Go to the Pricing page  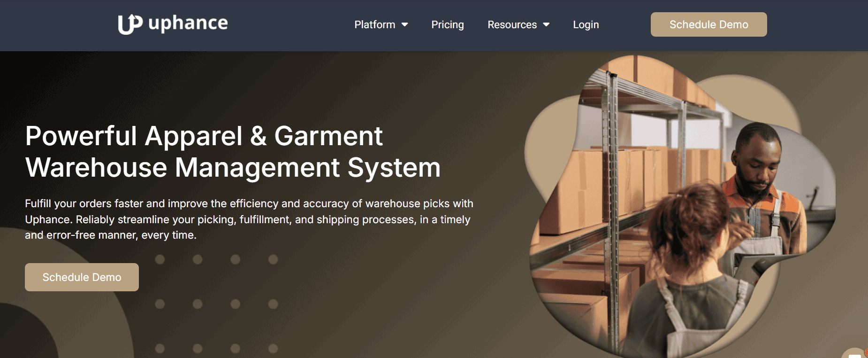pos(448,24)
